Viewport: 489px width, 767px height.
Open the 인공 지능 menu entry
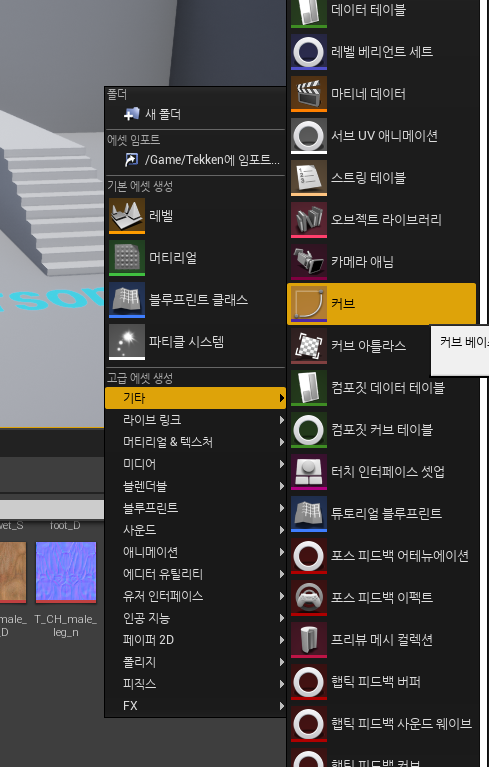[x=195, y=618]
